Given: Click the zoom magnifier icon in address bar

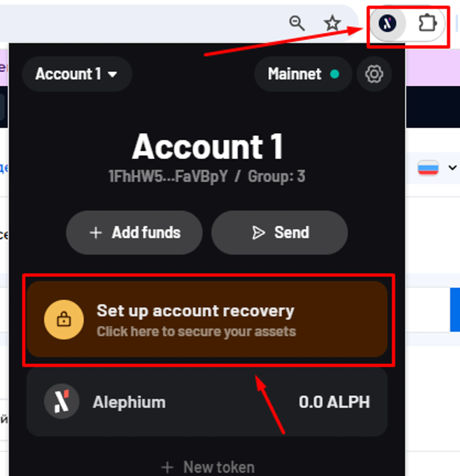Looking at the screenshot, I should [297, 23].
